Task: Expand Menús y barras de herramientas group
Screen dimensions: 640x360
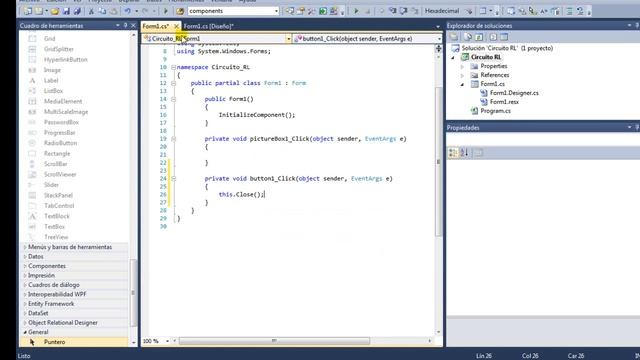Action: pyautogui.click(x=25, y=247)
